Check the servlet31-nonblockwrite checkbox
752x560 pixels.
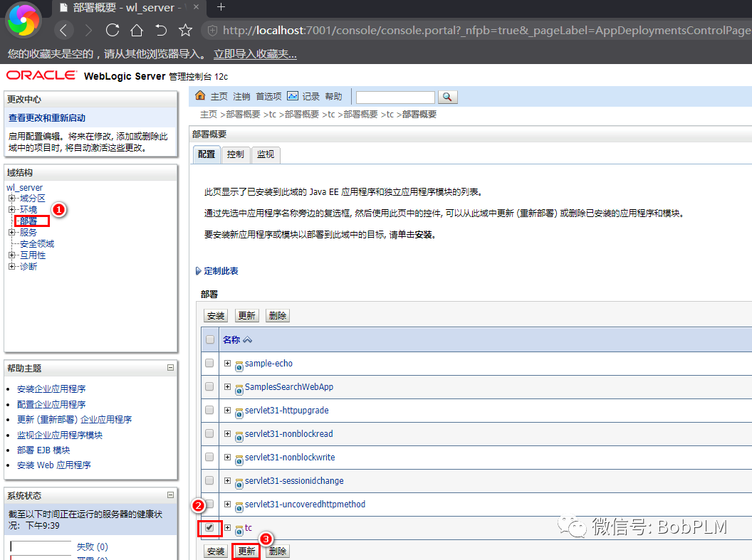(209, 457)
